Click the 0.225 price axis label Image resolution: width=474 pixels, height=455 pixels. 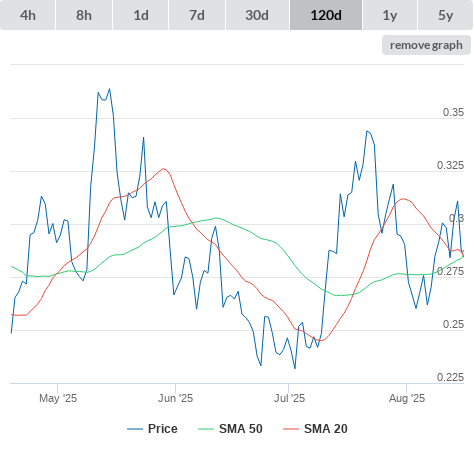point(450,377)
